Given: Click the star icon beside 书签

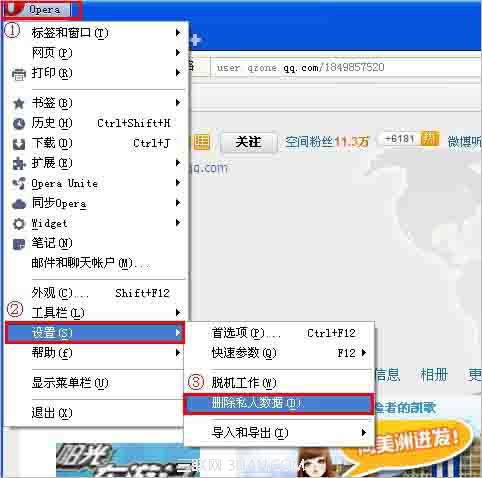Looking at the screenshot, I should pyautogui.click(x=19, y=103).
